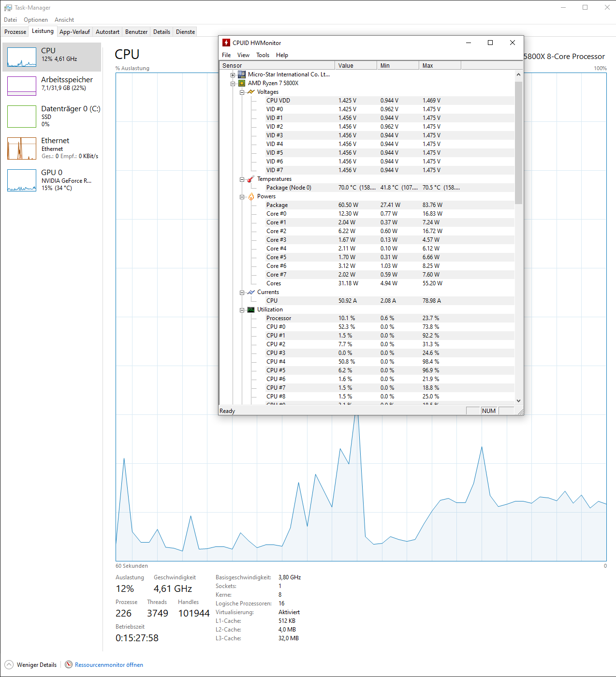The height and width of the screenshot is (677, 616).
Task: Open HWMonitor View menu
Action: pyautogui.click(x=243, y=55)
